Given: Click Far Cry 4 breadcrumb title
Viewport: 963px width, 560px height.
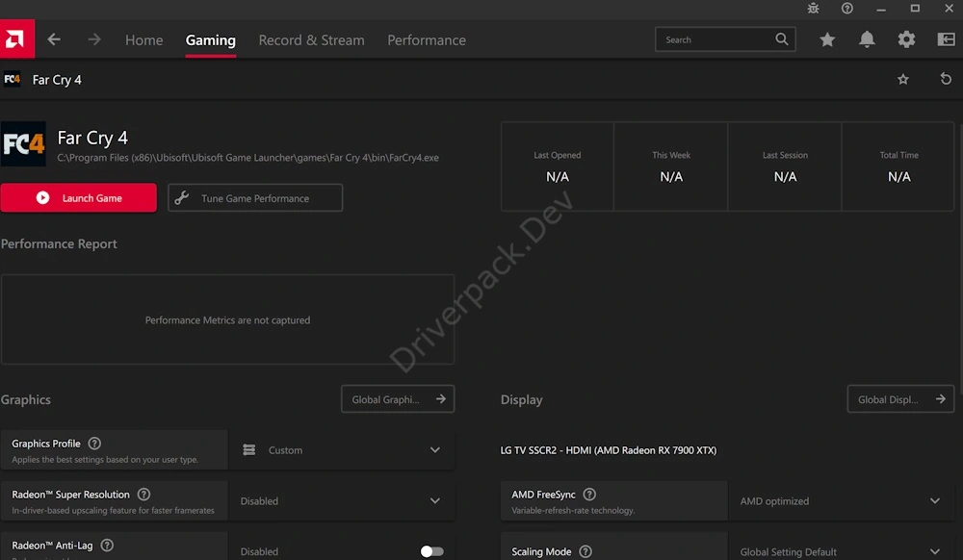Looking at the screenshot, I should point(57,80).
